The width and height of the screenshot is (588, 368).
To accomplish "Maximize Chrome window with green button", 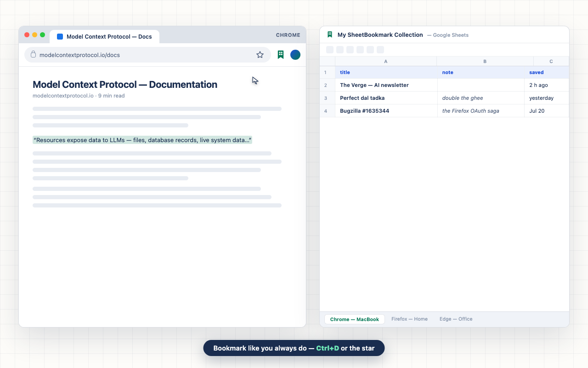I will 43,35.
